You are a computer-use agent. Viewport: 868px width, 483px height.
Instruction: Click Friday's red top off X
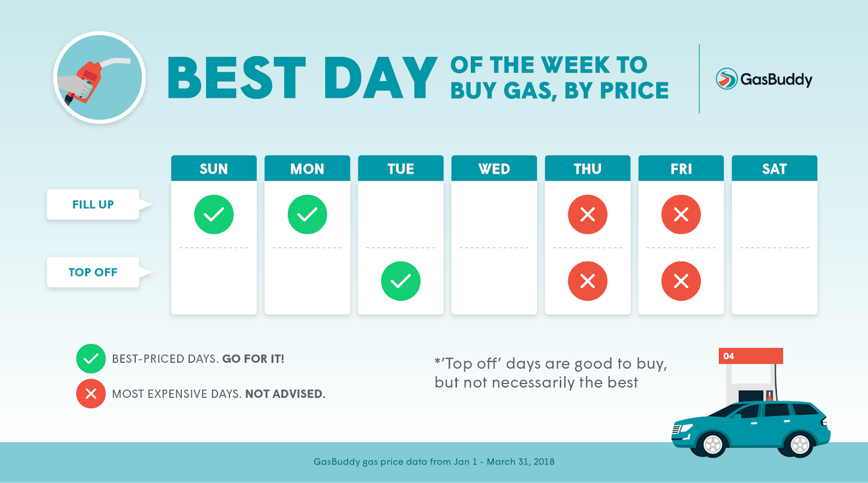coord(681,281)
